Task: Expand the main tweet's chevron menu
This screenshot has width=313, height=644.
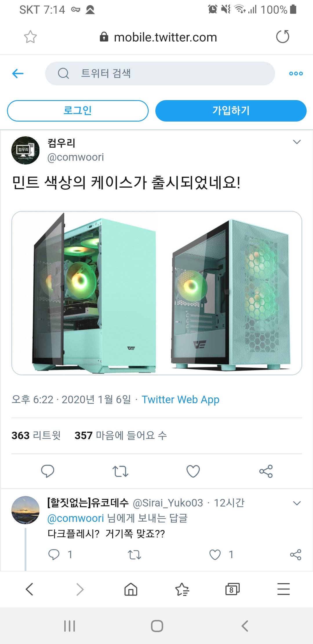Action: 297,142
